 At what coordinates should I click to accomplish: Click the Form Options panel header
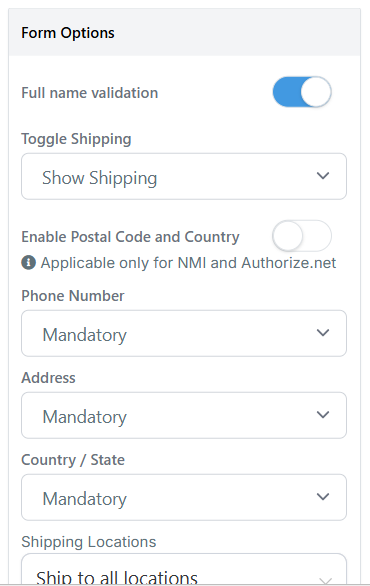click(x=185, y=33)
